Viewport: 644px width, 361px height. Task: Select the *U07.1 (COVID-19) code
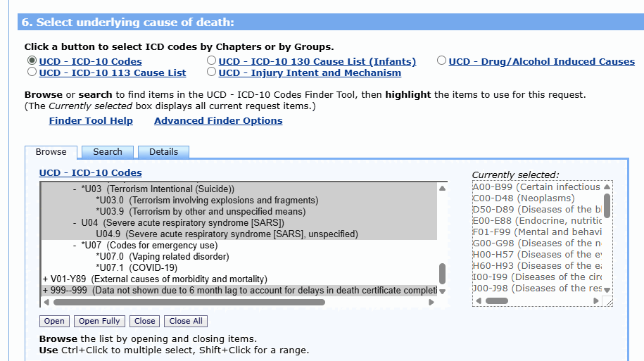coord(137,268)
